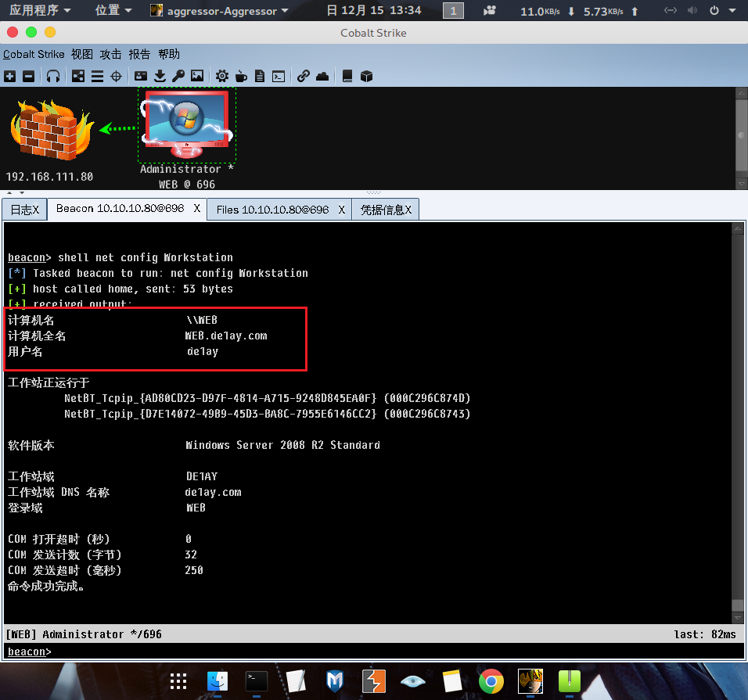Open the yellow sticky notes dock icon
This screenshot has height=700, width=748.
451,682
